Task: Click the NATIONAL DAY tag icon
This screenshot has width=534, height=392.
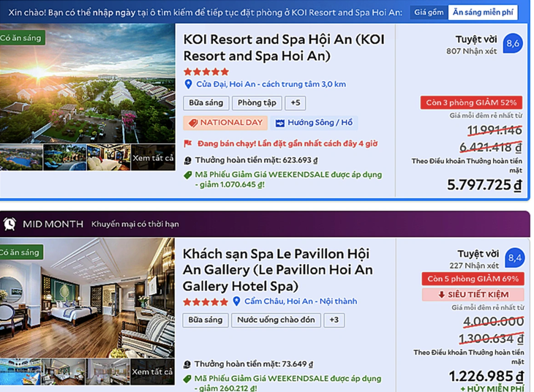Action: click(x=193, y=123)
